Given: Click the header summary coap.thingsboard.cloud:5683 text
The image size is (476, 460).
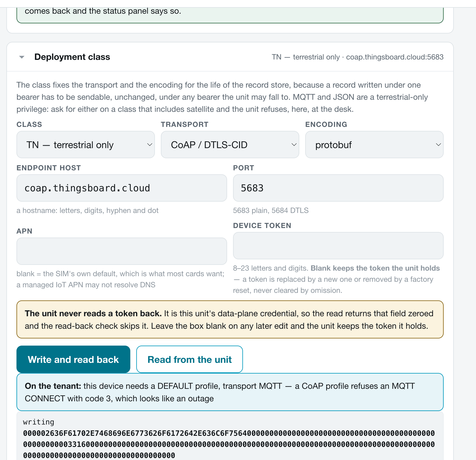Looking at the screenshot, I should [395, 57].
